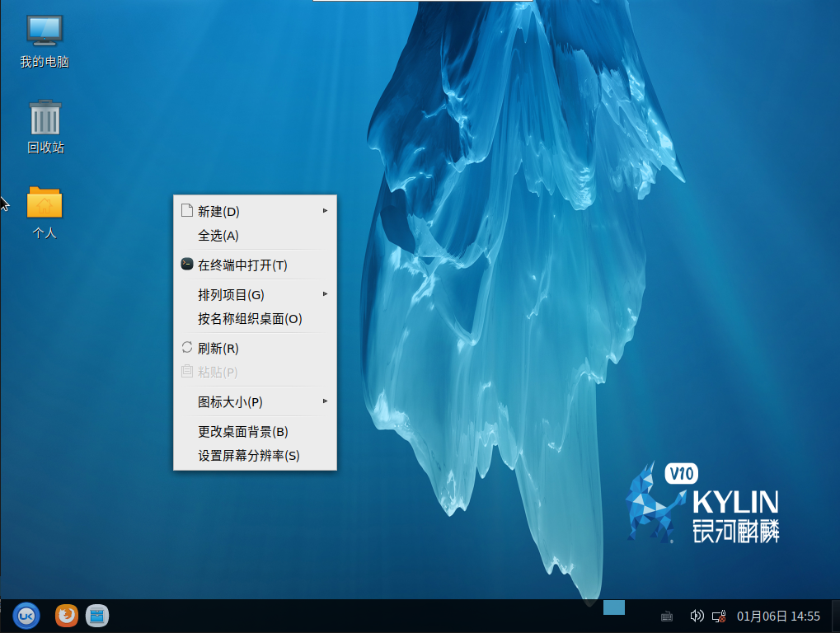Open the network status tray icon
The height and width of the screenshot is (633, 840).
click(719, 616)
